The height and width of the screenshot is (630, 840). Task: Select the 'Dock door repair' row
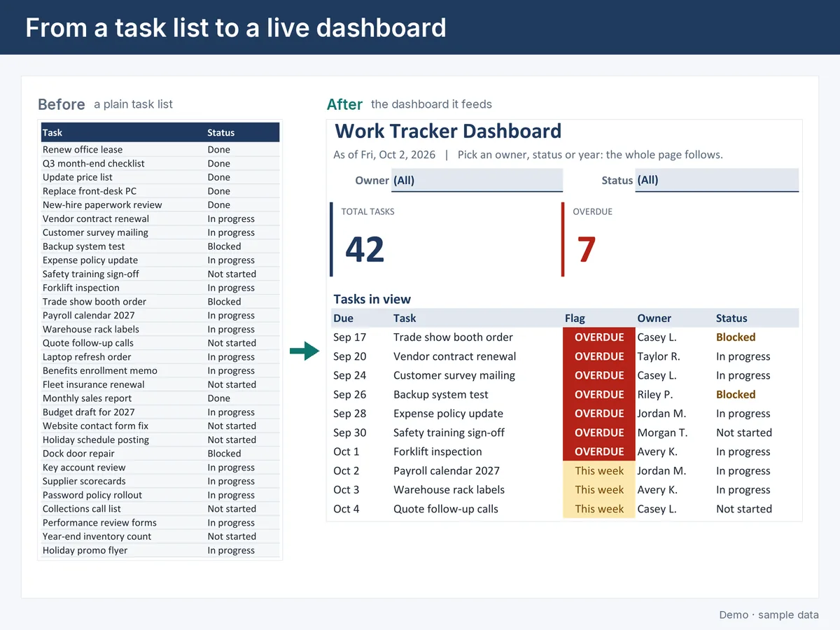pyautogui.click(x=160, y=454)
